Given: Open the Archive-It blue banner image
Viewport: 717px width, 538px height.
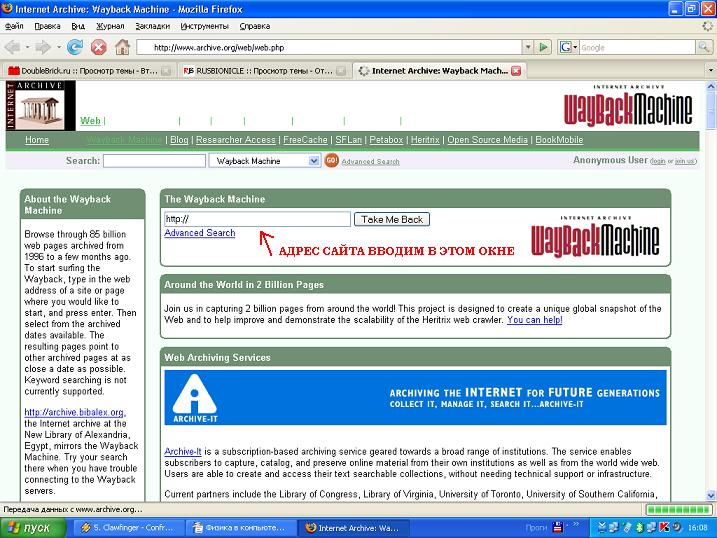Looking at the screenshot, I should [415, 397].
